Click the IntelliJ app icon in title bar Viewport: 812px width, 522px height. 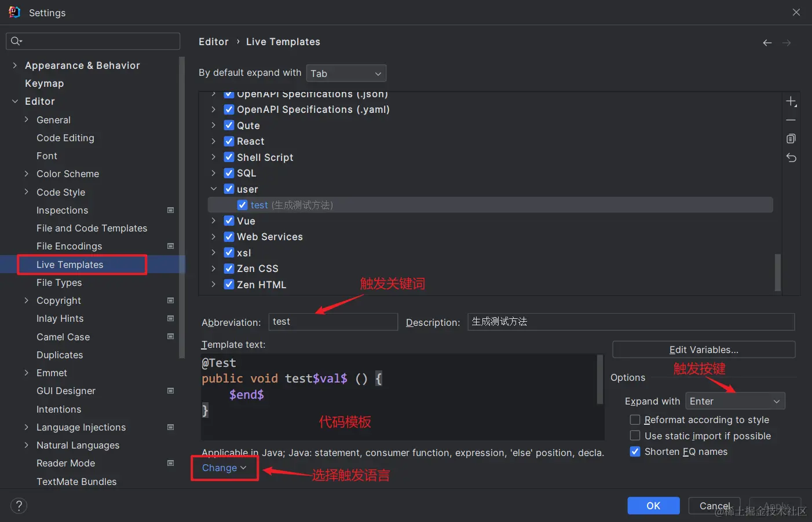(x=14, y=12)
